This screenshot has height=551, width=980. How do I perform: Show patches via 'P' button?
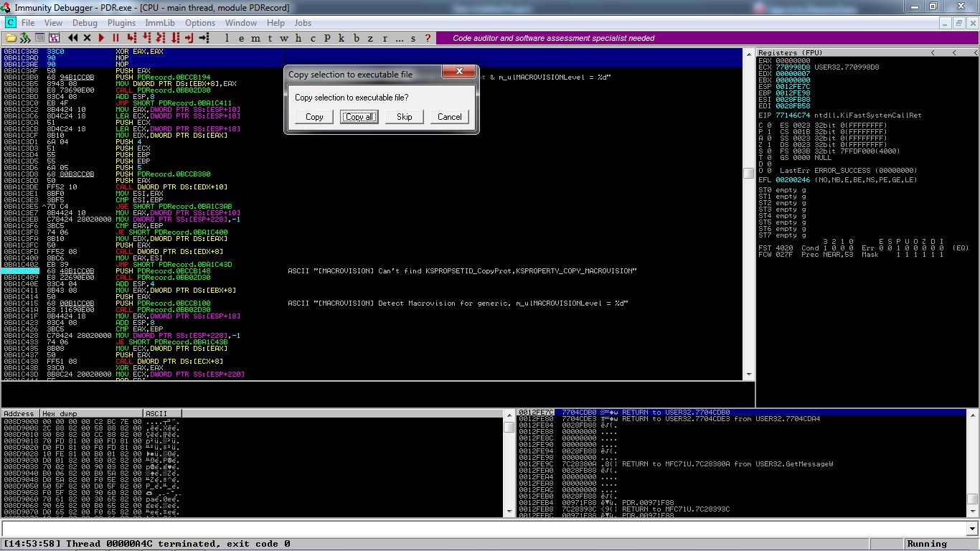coord(327,38)
